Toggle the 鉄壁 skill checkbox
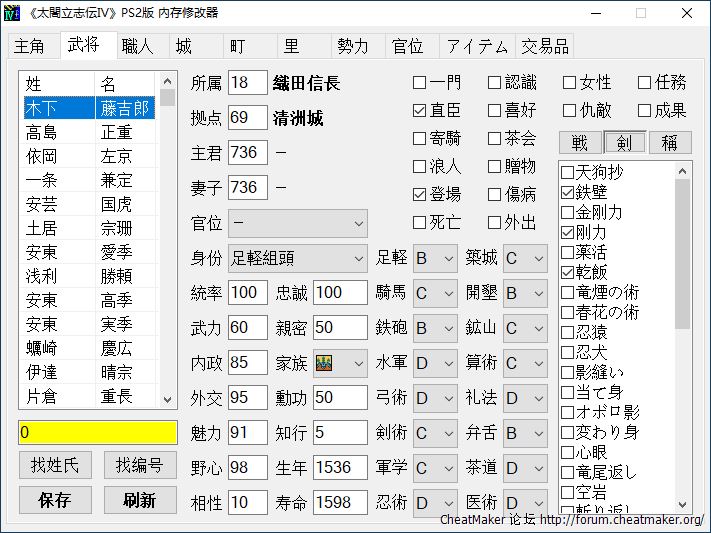 coord(568,192)
